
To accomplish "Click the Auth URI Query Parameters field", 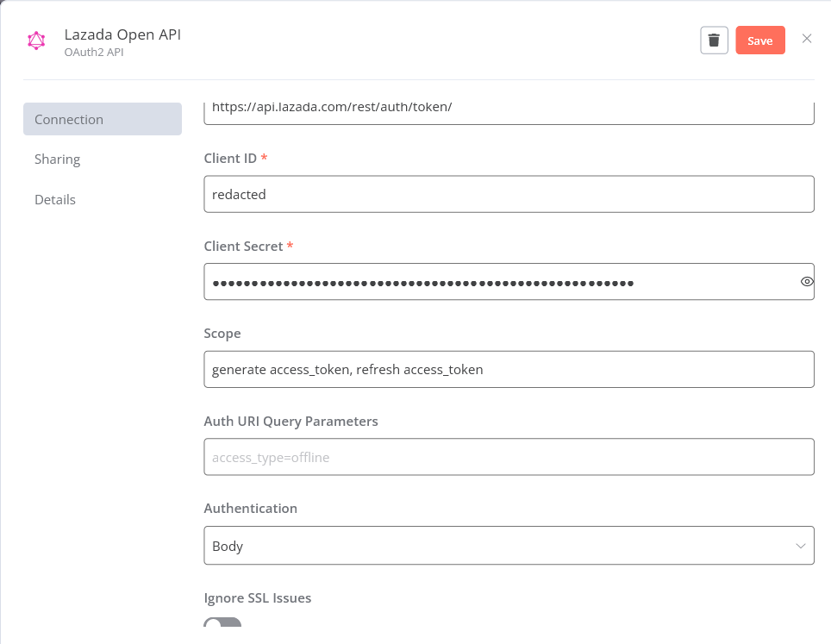I will pyautogui.click(x=509, y=457).
